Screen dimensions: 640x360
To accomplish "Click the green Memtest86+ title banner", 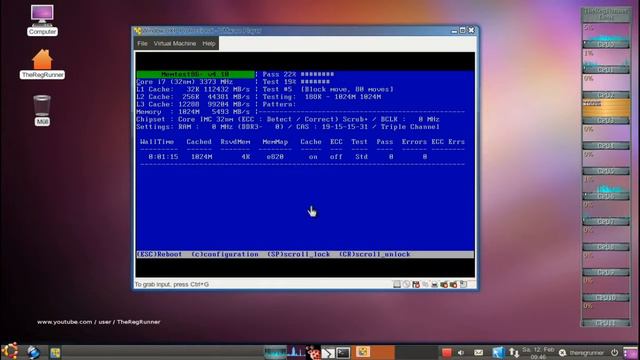I will pyautogui.click(x=195, y=74).
